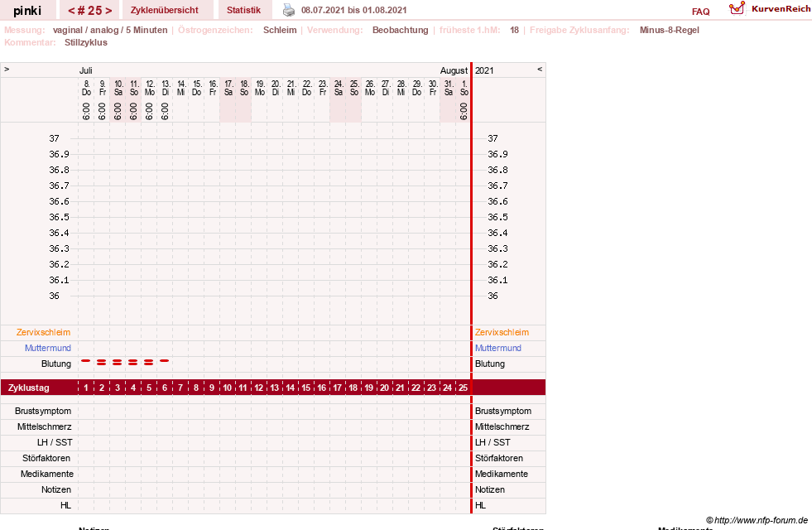Click the left 36.5 temperature axis label
The height and width of the screenshot is (530, 812).
(59, 217)
